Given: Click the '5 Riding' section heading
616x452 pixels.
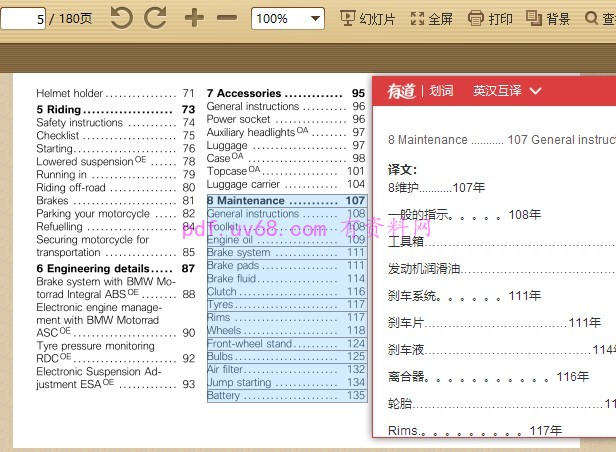Looking at the screenshot, I should (x=59, y=110).
